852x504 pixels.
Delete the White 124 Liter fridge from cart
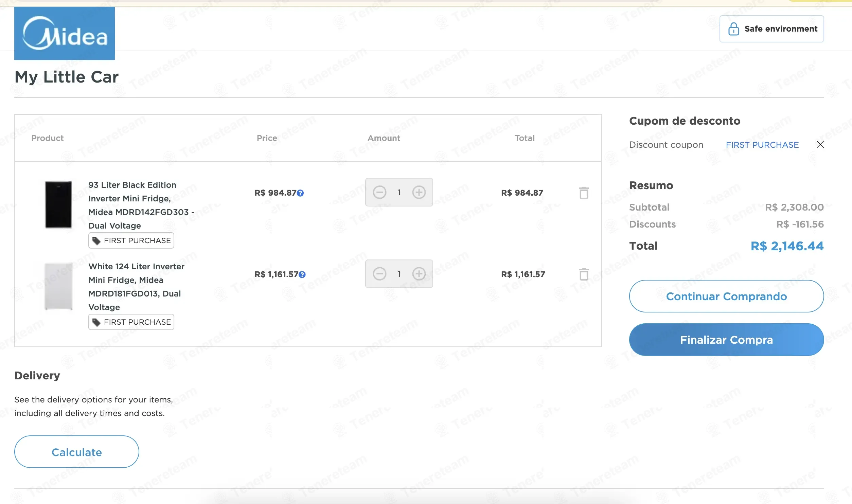pyautogui.click(x=584, y=274)
